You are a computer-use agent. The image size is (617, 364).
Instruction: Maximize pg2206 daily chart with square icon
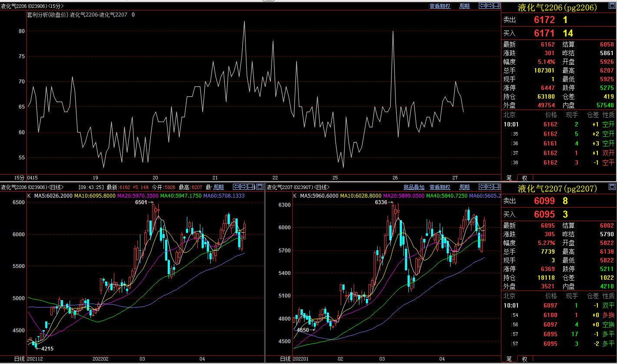tap(260, 187)
